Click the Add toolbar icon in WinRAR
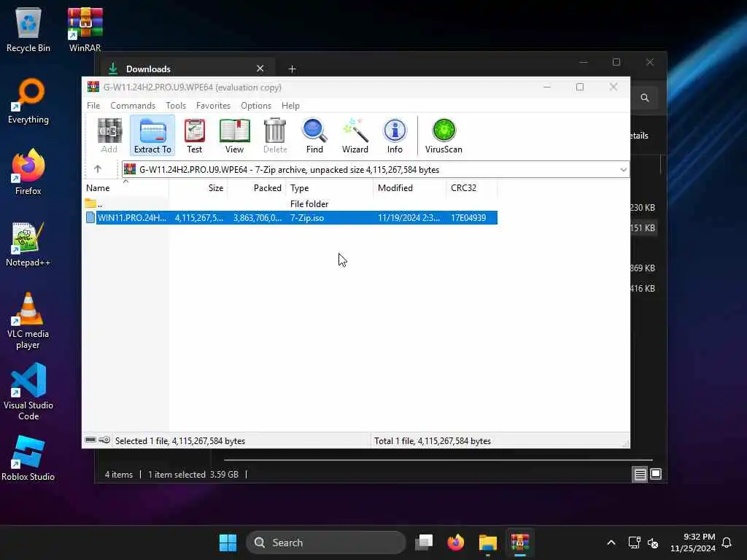The image size is (747, 560). pyautogui.click(x=109, y=136)
